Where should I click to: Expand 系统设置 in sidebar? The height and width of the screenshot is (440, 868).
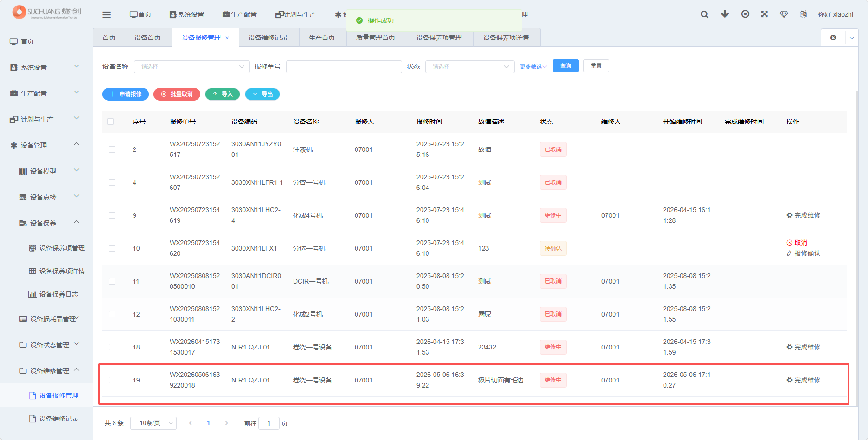[x=45, y=67]
